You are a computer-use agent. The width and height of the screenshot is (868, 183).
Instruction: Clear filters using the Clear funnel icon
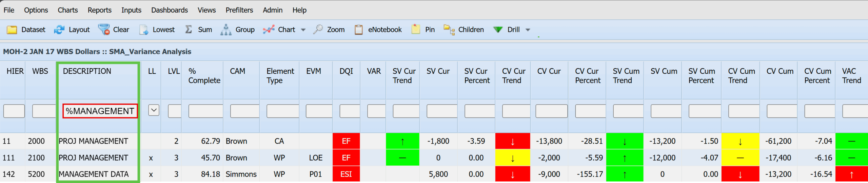(104, 30)
